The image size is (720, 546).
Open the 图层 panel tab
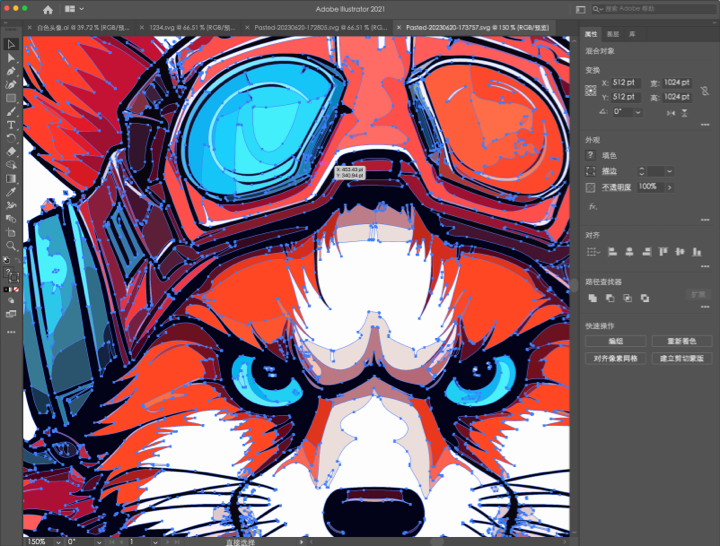pos(613,34)
